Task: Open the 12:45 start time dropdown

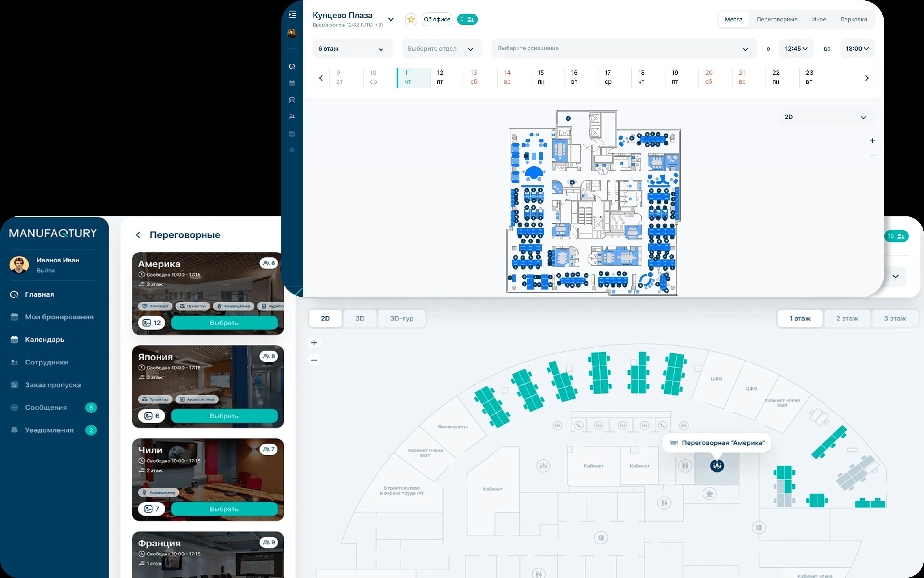Action: tap(796, 49)
